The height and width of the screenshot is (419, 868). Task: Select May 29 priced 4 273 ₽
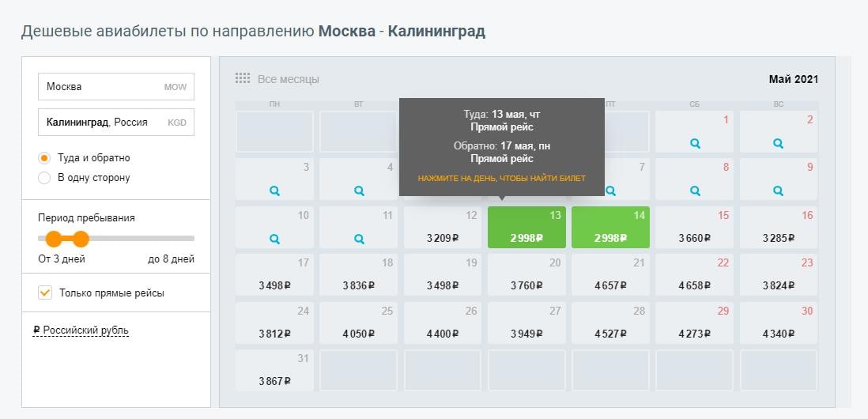[x=695, y=323]
